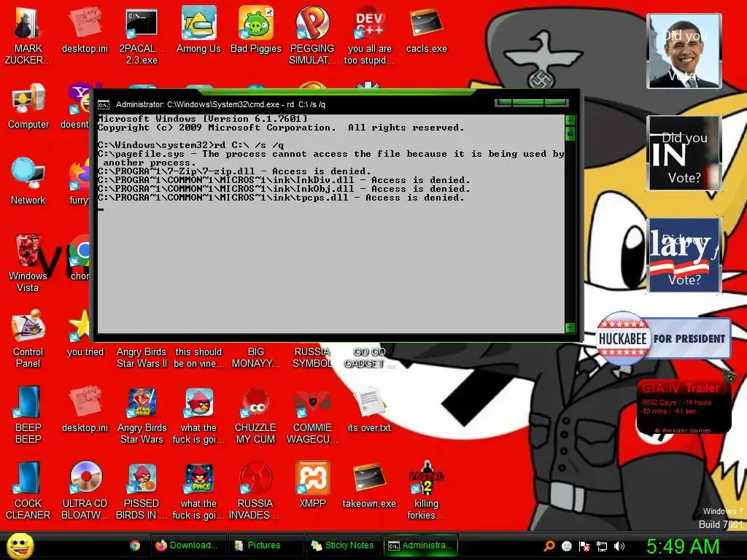
Task: Click the 'rd C:\ /s /q' command line
Action: [190, 145]
